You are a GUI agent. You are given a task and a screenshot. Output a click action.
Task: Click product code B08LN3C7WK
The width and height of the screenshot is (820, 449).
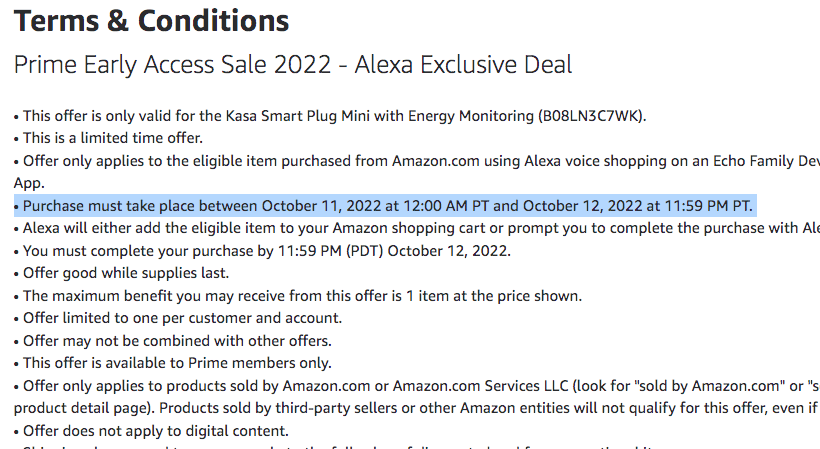click(x=590, y=116)
